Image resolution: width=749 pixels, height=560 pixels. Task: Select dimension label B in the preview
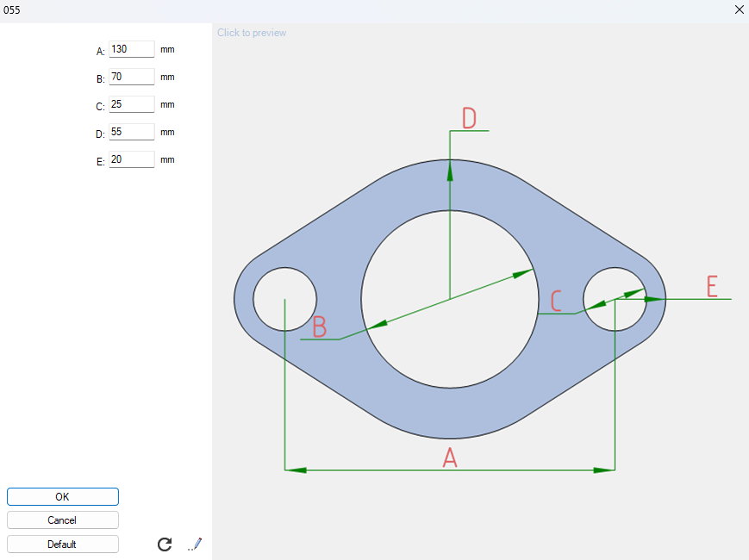(x=320, y=327)
